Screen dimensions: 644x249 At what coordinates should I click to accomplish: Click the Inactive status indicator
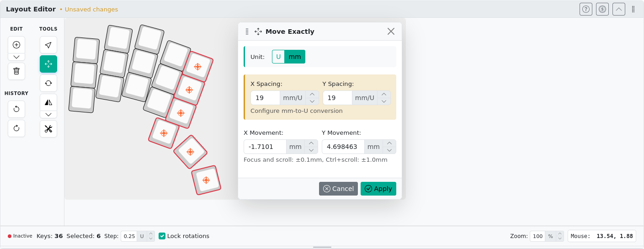(x=20, y=236)
